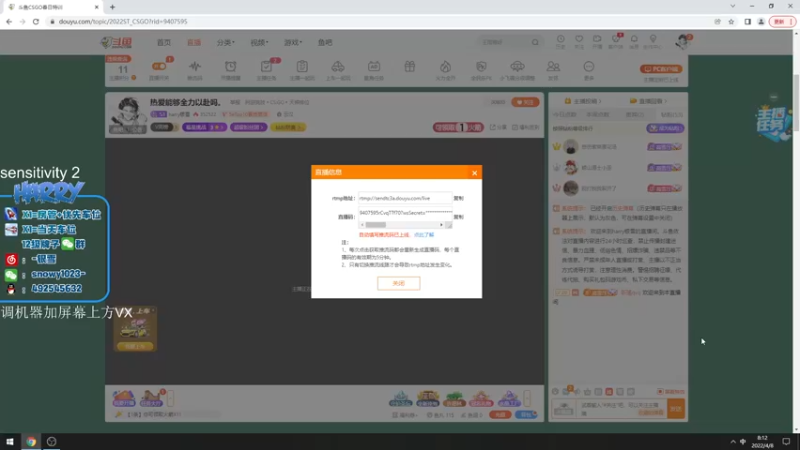This screenshot has width=800, height=450.
Task: Close the 直播信息 dialog with the X
Action: coord(474,173)
